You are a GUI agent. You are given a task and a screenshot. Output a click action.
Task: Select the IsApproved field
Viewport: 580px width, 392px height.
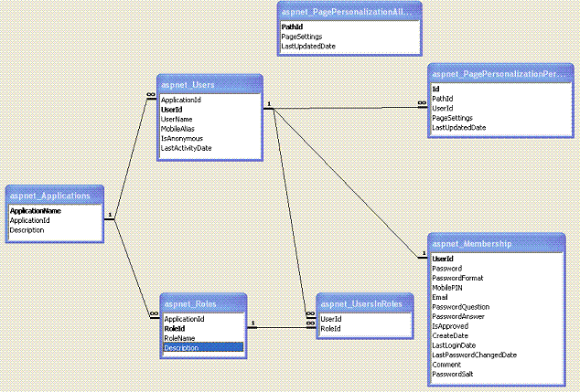(450, 326)
